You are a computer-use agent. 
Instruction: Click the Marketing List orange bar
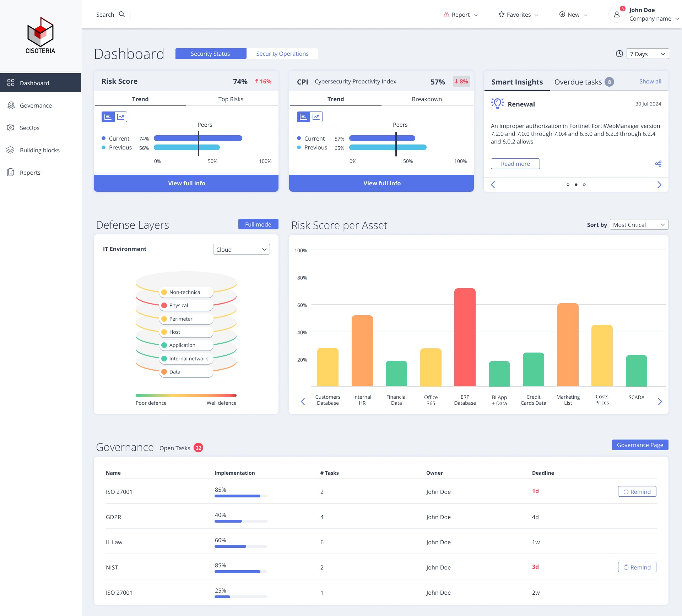tap(568, 345)
